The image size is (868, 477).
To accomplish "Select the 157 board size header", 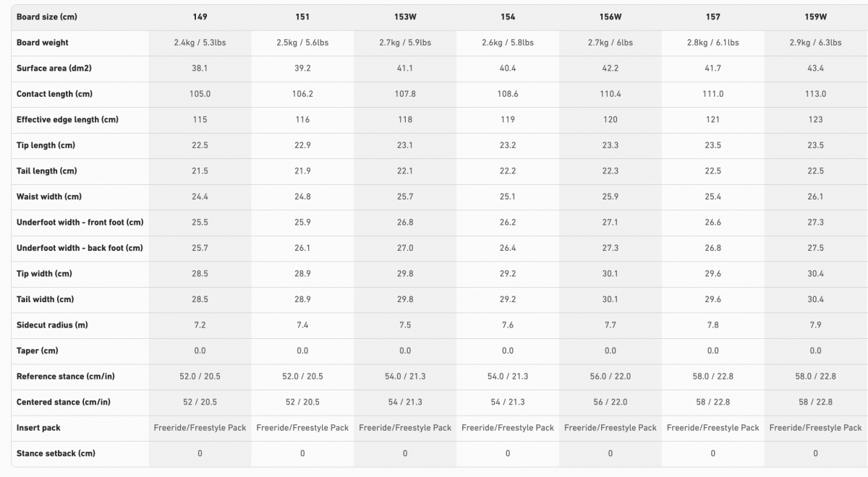I will [x=713, y=17].
